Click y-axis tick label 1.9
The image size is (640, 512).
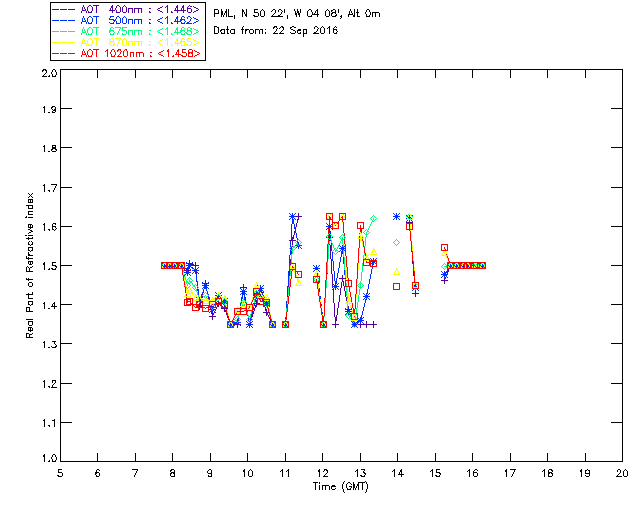[49, 109]
